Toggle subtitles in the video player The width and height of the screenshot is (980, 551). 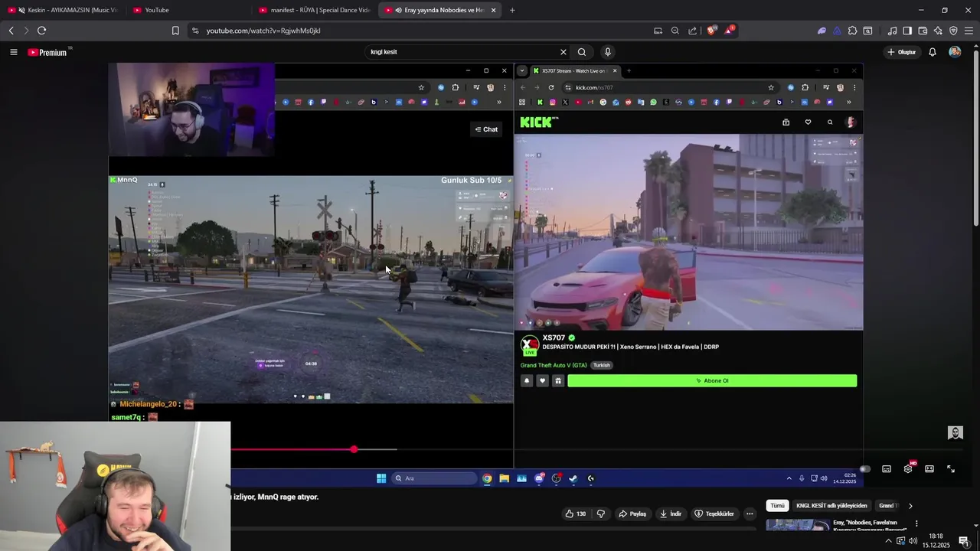(887, 469)
